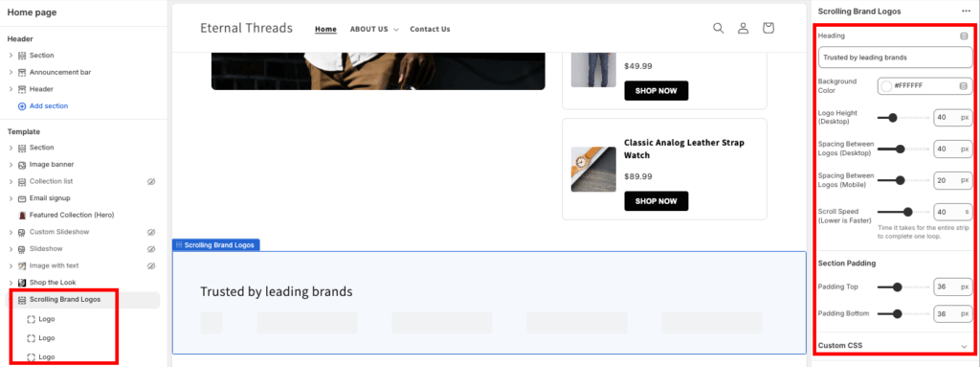This screenshot has height=367, width=980.
Task: Click SHOP NOW for the Leather Strap Watch
Action: click(657, 201)
